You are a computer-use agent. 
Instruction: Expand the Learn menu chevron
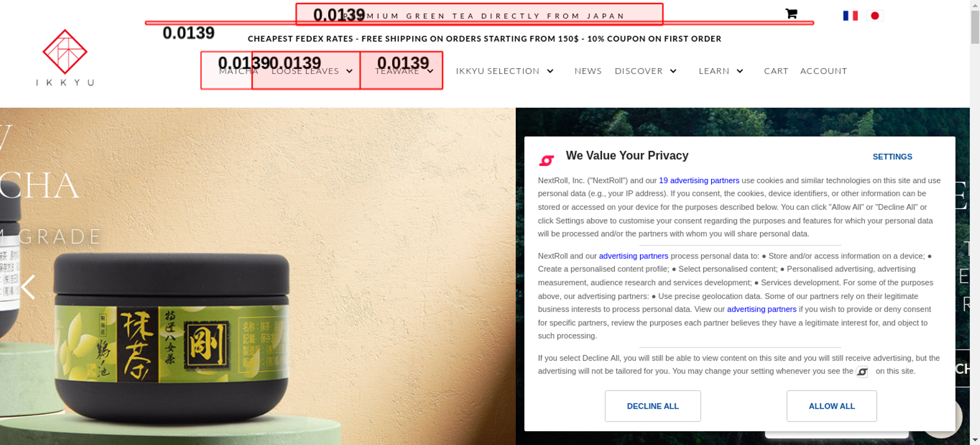[740, 71]
